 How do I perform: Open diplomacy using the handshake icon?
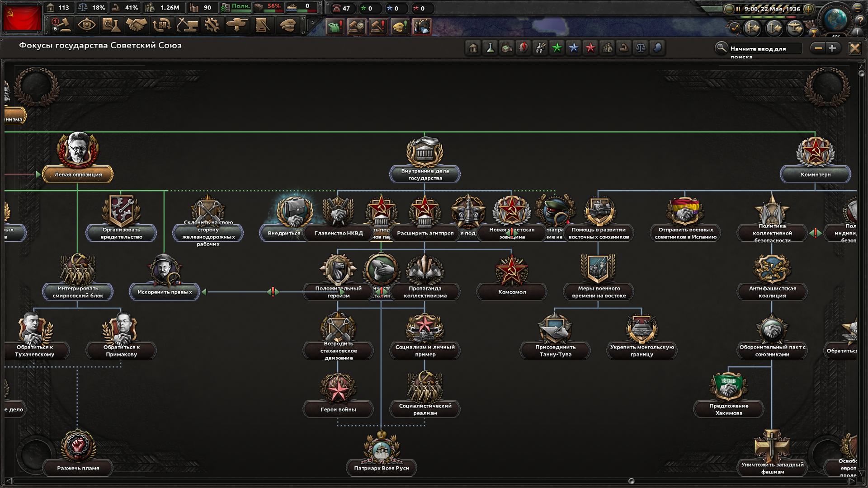137,26
